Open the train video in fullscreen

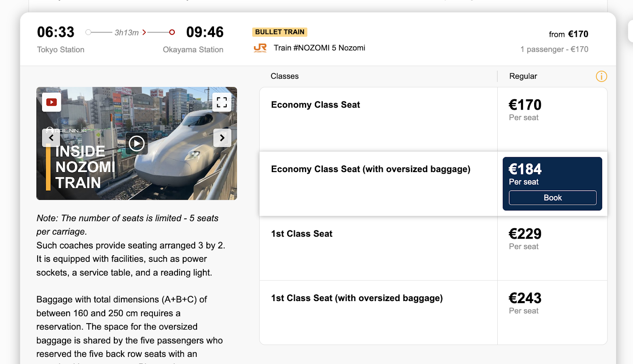(x=222, y=102)
